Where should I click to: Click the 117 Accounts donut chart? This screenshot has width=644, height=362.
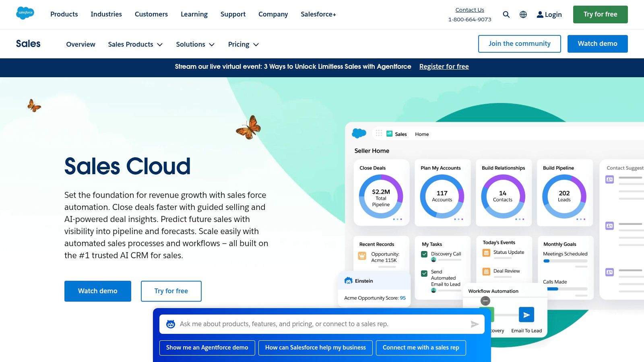[442, 197]
